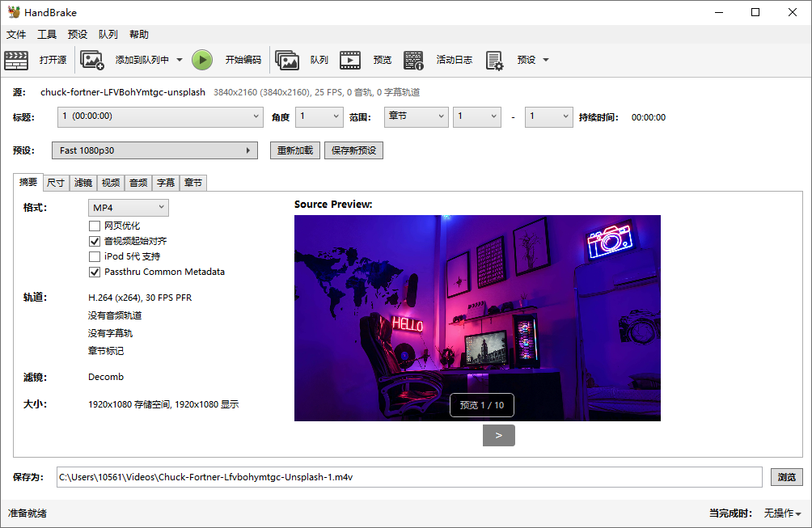The height and width of the screenshot is (528, 812).
Task: Switch to the 摘要 tab
Action: click(28, 182)
